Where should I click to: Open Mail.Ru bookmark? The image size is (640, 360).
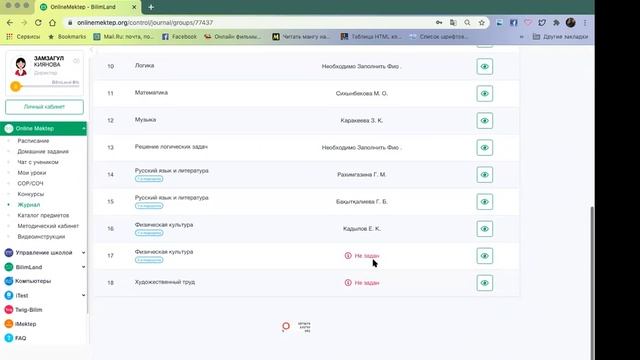click(124, 37)
